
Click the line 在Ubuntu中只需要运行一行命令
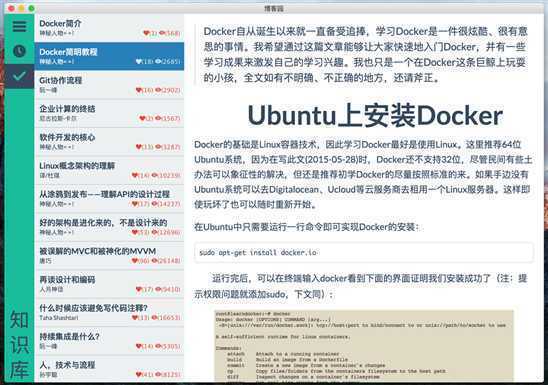tap(307, 227)
